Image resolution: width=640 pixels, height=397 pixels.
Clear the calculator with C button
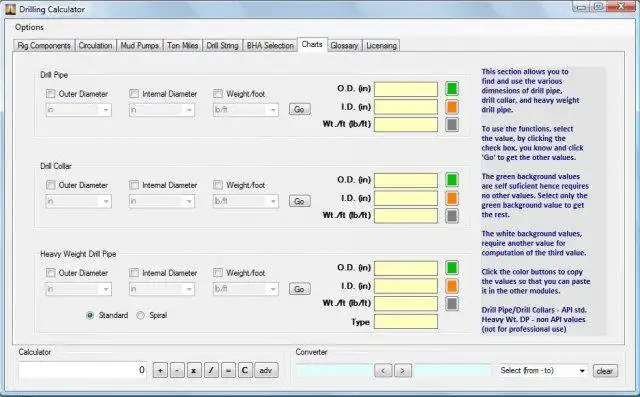point(245,370)
